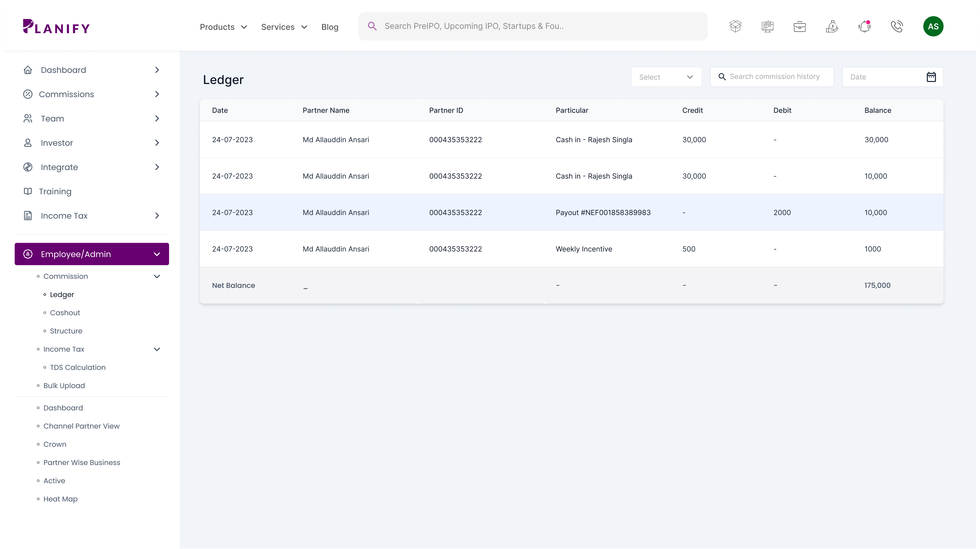
Task: Click the 175,000 net balance value
Action: pyautogui.click(x=877, y=286)
